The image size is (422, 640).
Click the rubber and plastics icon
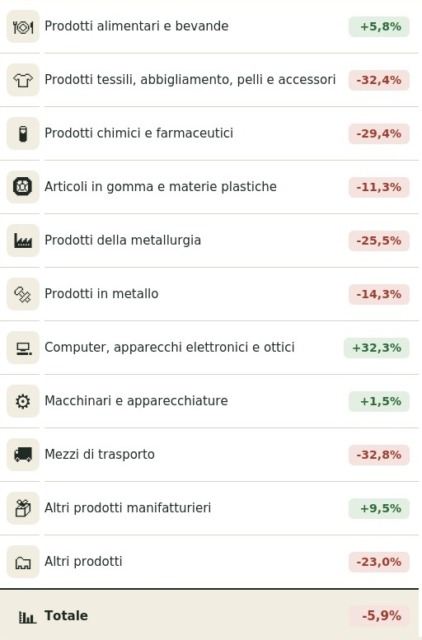point(23,187)
